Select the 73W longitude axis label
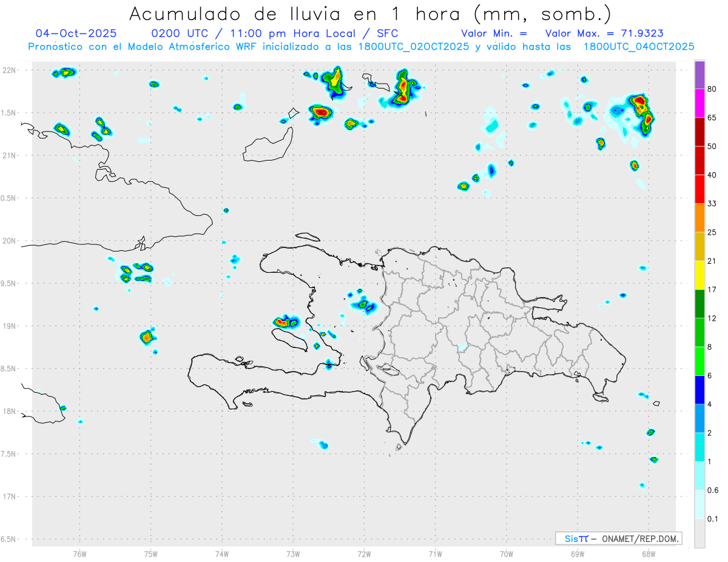Screen dimensions: 728x562 (x=293, y=554)
